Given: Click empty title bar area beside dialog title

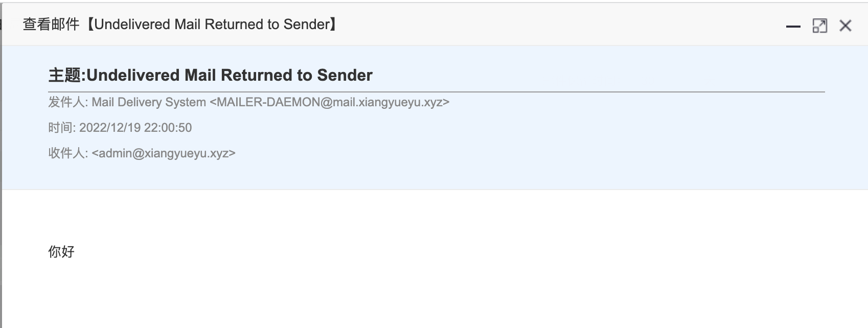Looking at the screenshot, I should (x=562, y=25).
